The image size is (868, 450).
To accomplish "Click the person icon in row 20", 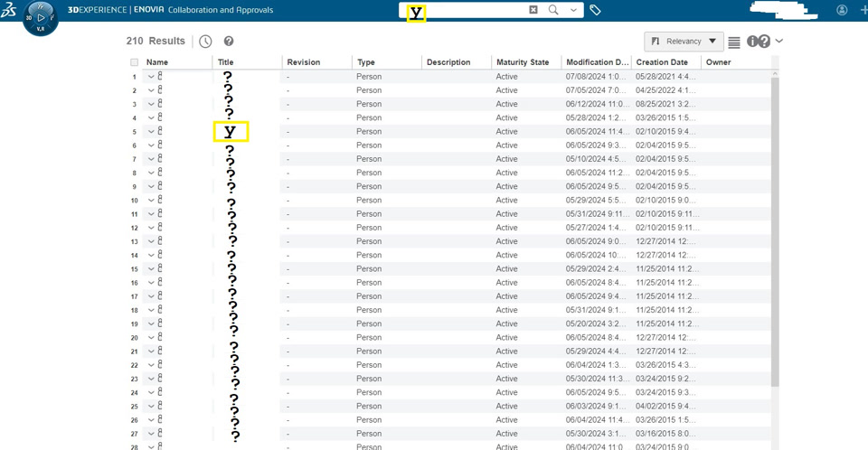I will 161,337.
